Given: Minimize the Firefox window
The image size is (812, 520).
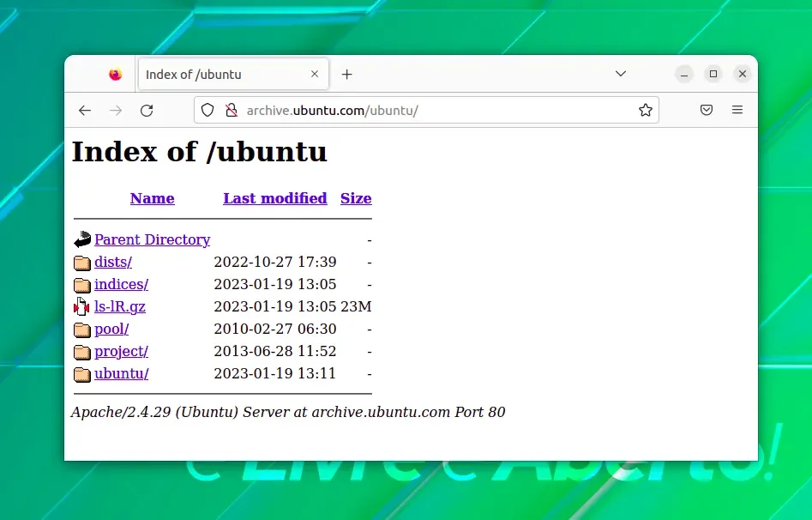Looking at the screenshot, I should (x=684, y=74).
